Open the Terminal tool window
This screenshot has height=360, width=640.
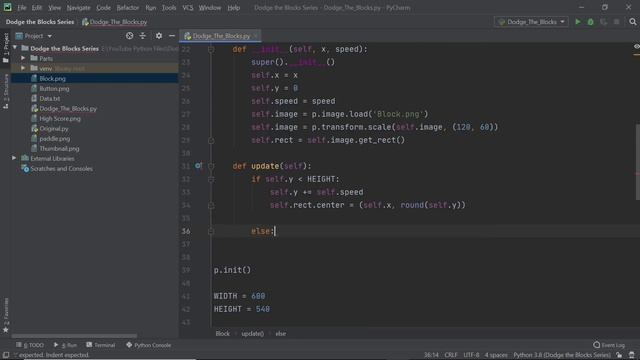point(101,345)
